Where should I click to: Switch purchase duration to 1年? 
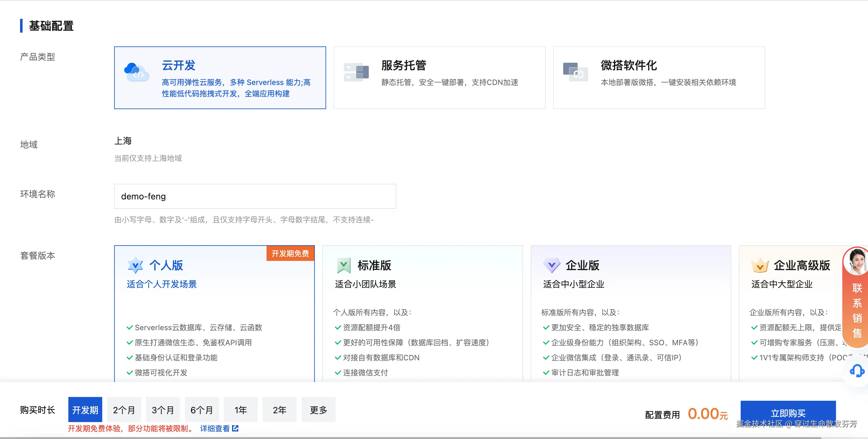click(x=241, y=410)
